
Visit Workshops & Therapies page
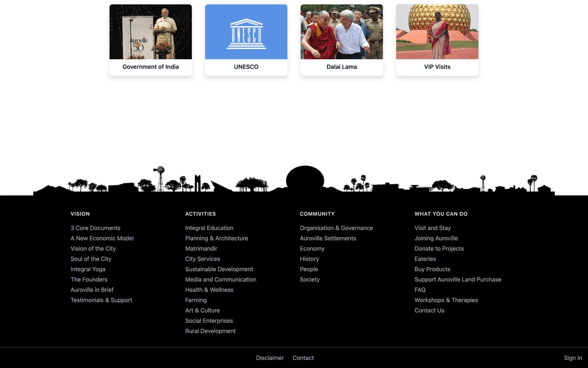[x=446, y=300]
